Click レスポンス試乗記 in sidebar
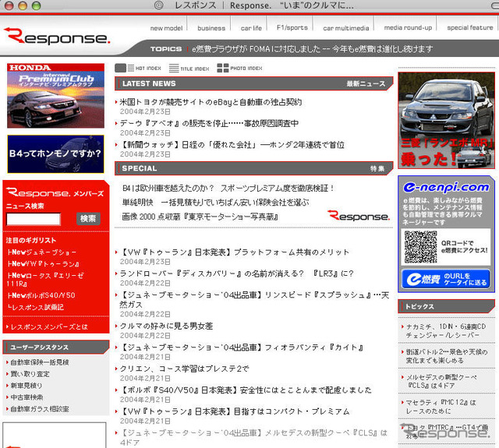 click(x=35, y=307)
